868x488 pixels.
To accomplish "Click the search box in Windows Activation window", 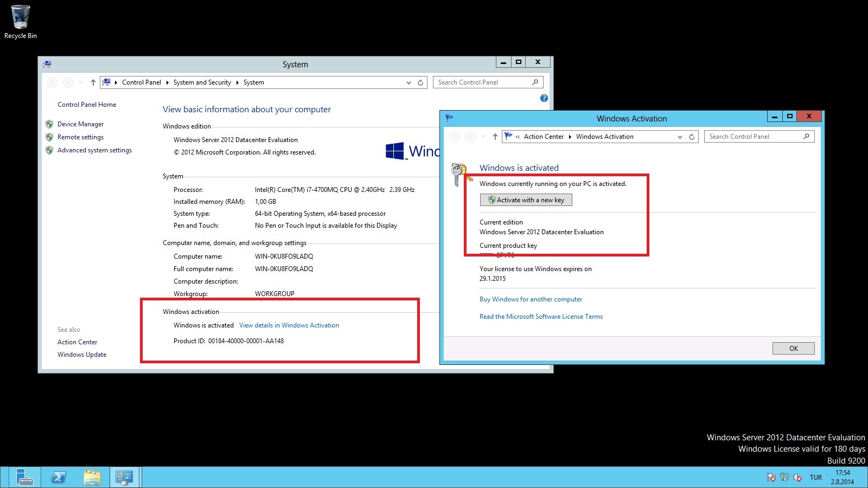I will (x=759, y=137).
